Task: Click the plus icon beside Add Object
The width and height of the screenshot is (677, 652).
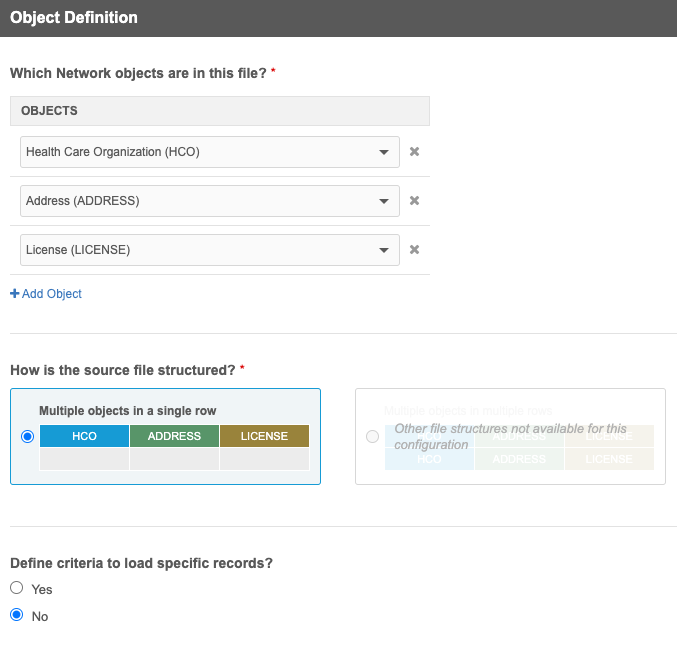Action: 14,294
